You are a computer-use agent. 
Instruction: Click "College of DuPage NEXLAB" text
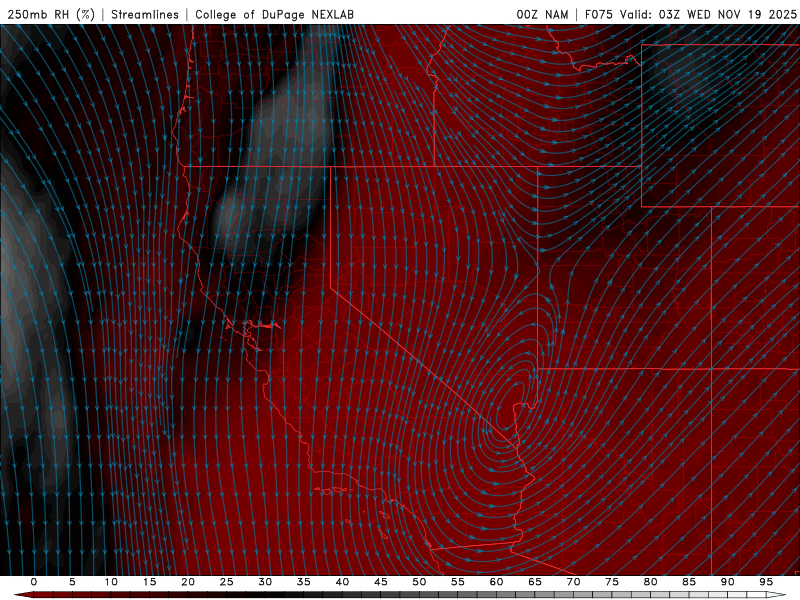coord(274,14)
